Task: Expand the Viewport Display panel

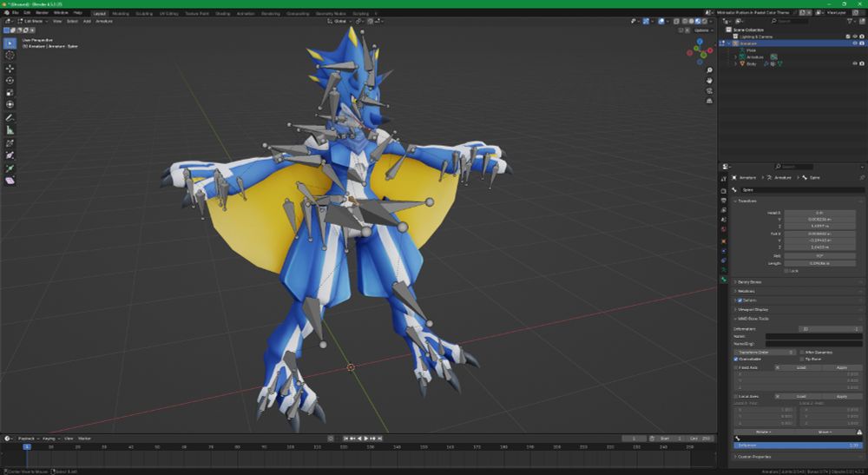Action: pyautogui.click(x=753, y=309)
